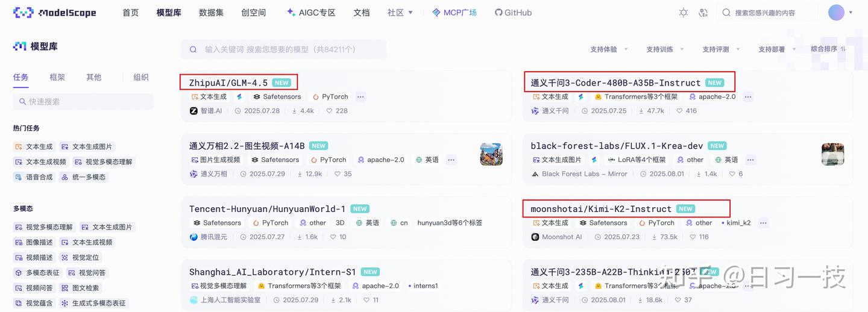The image size is (868, 312).
Task: Click the 通义万相2.2 model thumbnail image
Action: pyautogui.click(x=491, y=154)
